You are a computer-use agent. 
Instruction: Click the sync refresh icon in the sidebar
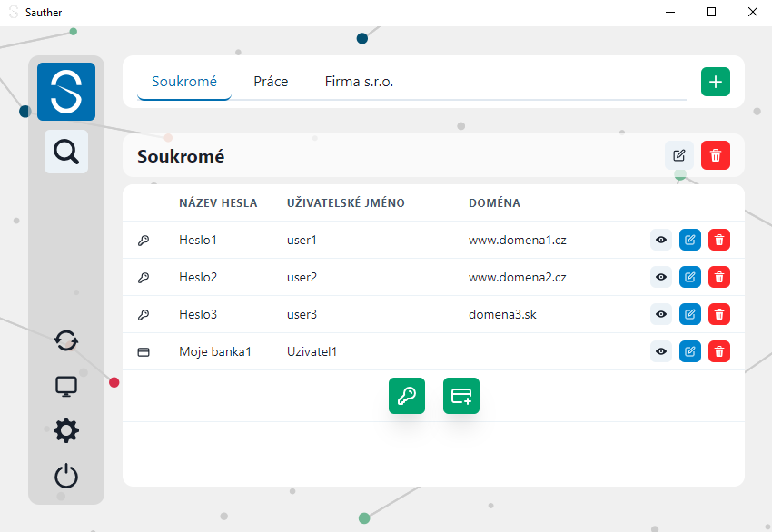[66, 340]
